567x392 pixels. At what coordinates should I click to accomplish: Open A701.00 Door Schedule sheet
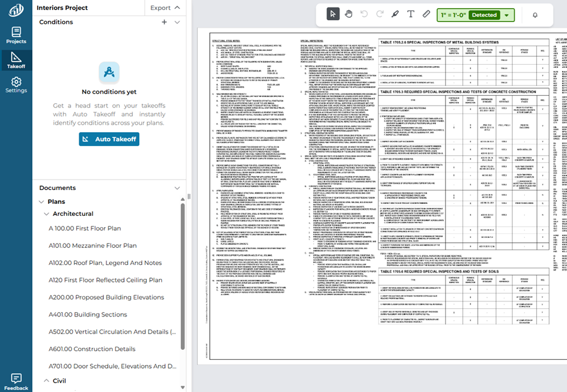pos(113,366)
